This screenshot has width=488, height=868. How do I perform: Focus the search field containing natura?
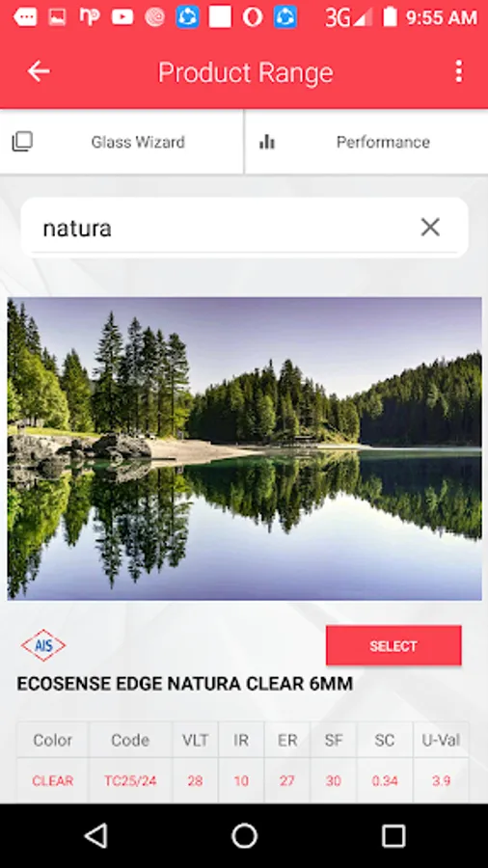[x=245, y=228]
